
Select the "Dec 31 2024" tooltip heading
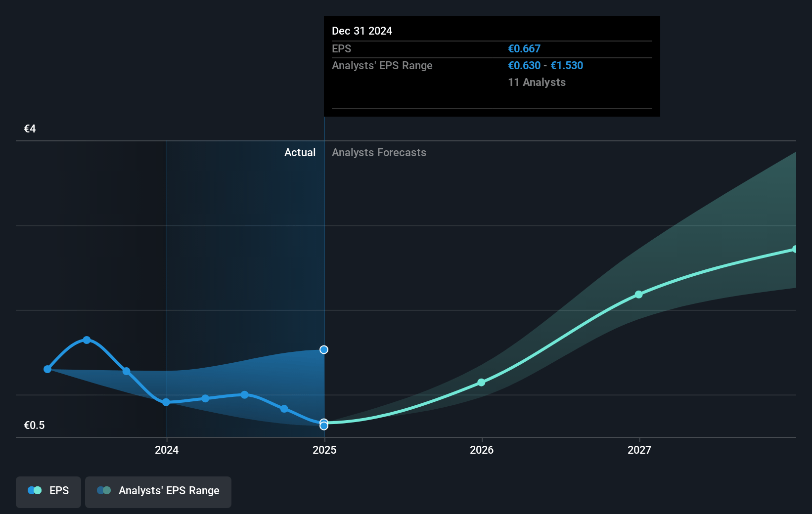[362, 31]
